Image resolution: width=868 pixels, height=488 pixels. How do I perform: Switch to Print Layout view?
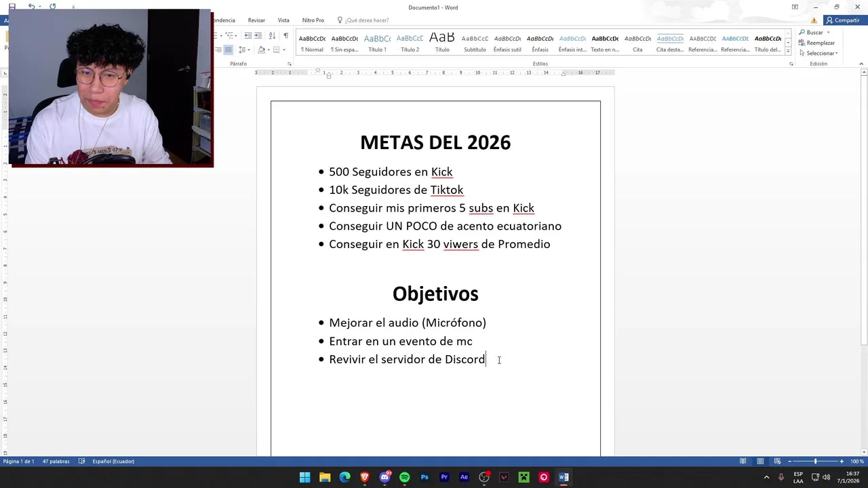[760, 462]
